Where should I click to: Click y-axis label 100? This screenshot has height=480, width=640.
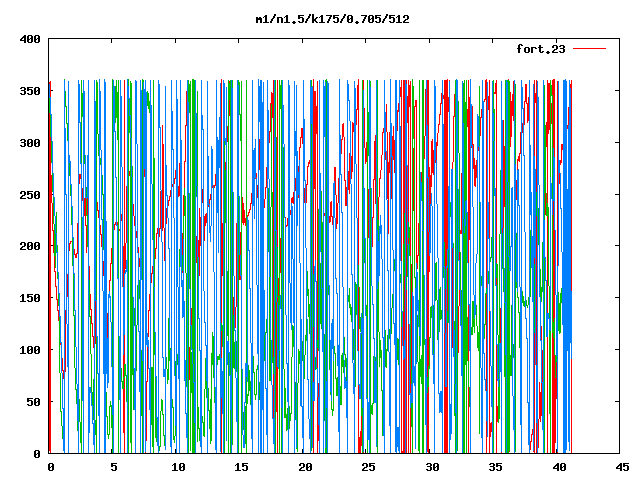click(x=30, y=350)
